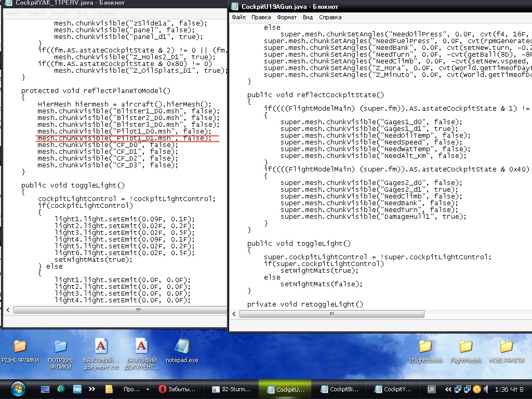Switch to the CockpitBi... Notepad taskbar button
The image size is (532, 399).
coord(339,389)
